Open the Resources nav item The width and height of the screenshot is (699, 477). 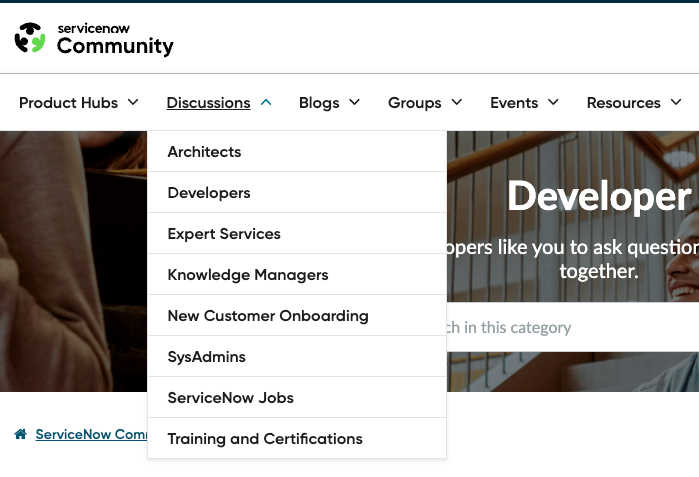(x=624, y=103)
